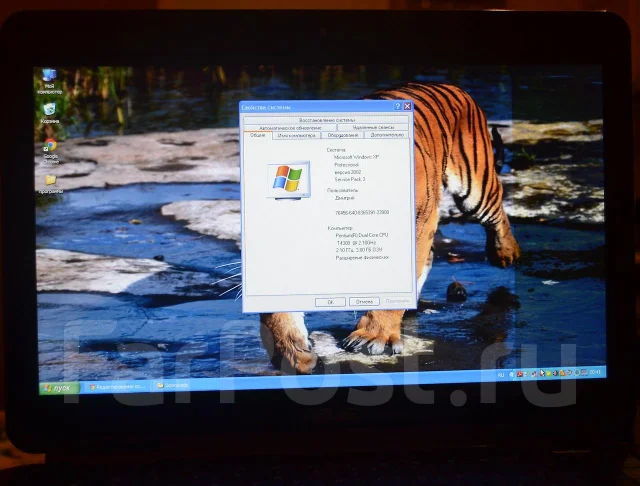Switch to the Chrome taskbar window
This screenshot has width=640, height=486.
(118, 386)
